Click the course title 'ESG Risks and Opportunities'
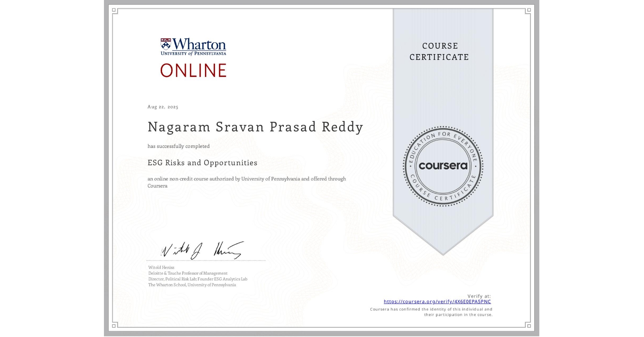Screen dimensions: 644x337 coord(202,163)
